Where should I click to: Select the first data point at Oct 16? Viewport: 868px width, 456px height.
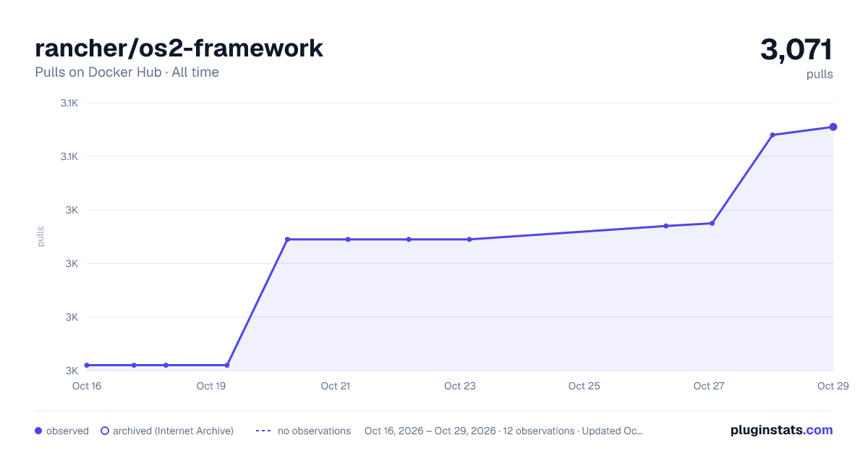[x=87, y=365]
